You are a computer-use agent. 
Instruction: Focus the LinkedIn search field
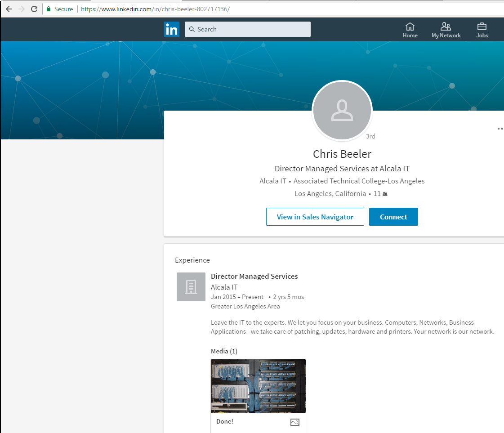pos(247,29)
